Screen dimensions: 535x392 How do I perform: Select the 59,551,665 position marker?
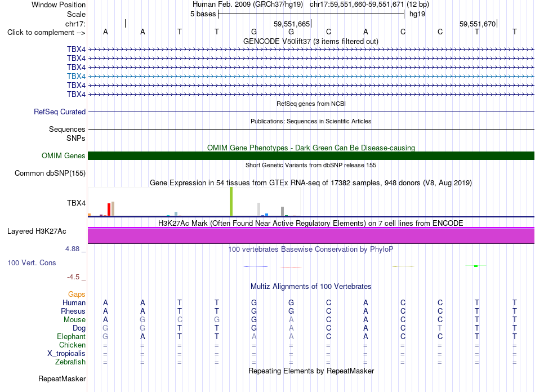[292, 24]
